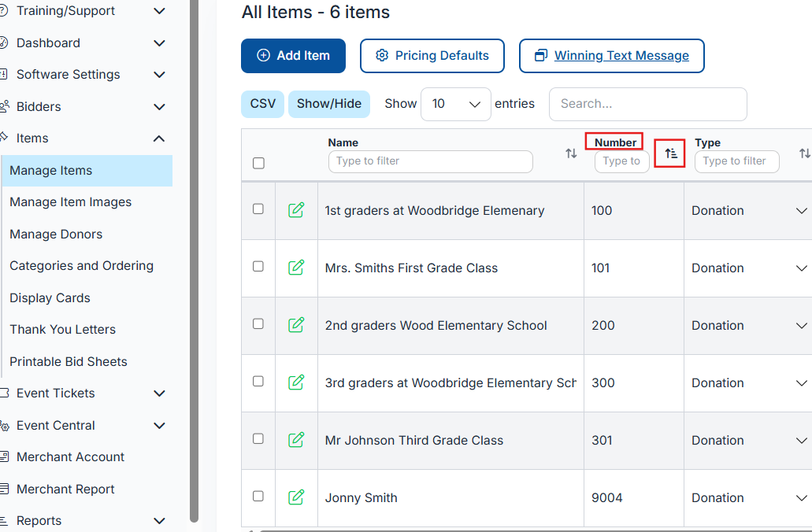Expand the Type dropdown for item 200
Viewport: 812px width, 532px height.
[x=801, y=325]
